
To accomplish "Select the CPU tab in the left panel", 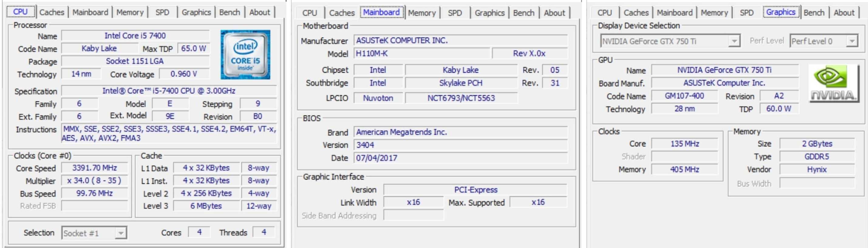I will point(21,12).
